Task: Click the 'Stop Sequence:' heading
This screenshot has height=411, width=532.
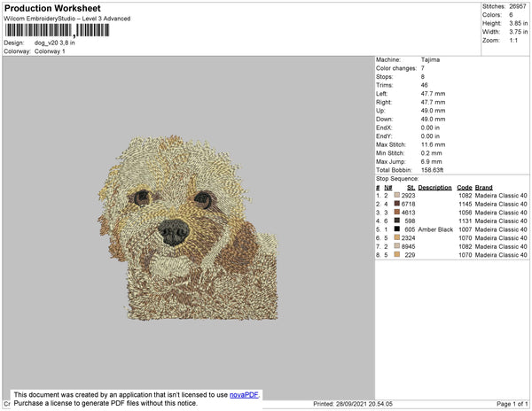Action: [x=397, y=179]
